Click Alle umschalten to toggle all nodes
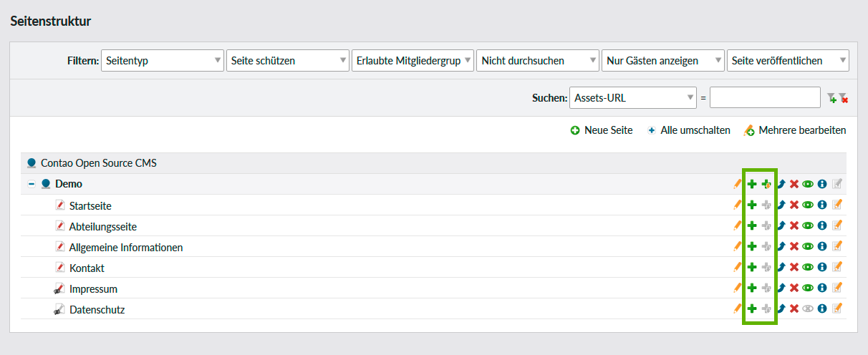The image size is (868, 355). pyautogui.click(x=688, y=130)
